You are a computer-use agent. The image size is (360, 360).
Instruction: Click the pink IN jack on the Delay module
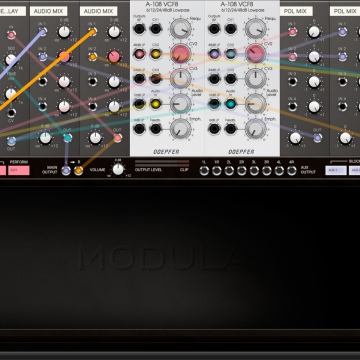11,35
